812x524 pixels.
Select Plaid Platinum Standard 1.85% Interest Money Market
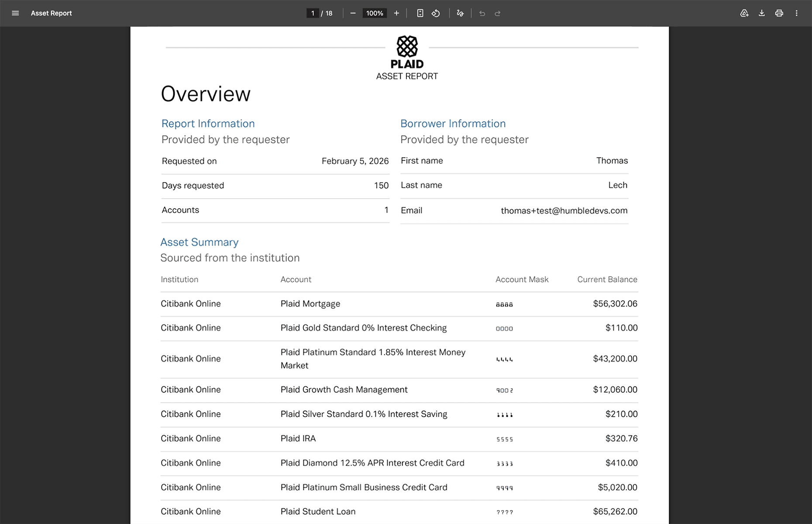[x=373, y=359]
